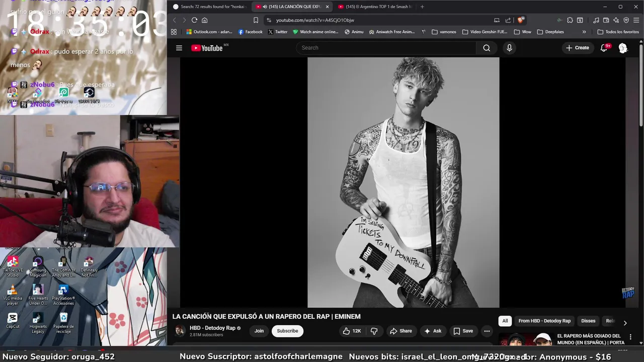Expand the hidden bookmarks overflow chevron
Viewport: 644px width, 362px height.
[x=584, y=32]
